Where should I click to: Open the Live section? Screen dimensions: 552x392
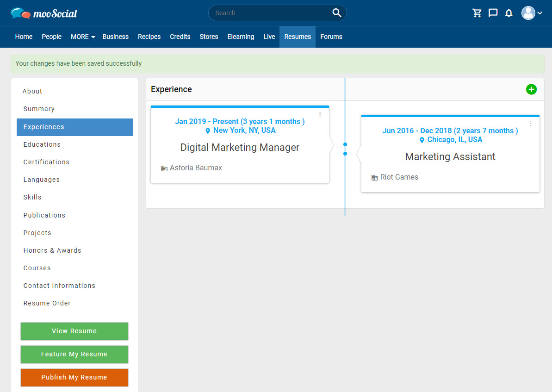[x=269, y=37]
